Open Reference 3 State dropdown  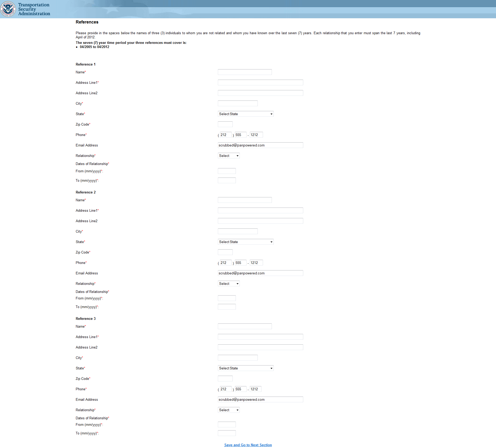click(x=246, y=368)
